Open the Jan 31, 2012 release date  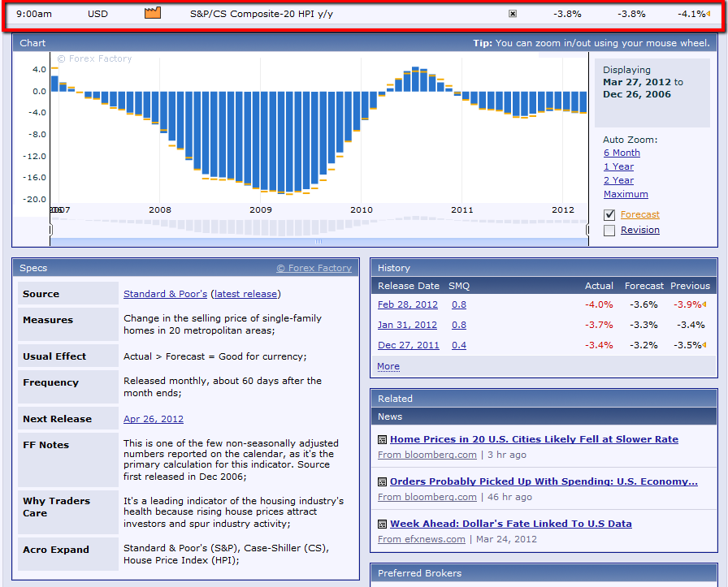click(x=407, y=325)
